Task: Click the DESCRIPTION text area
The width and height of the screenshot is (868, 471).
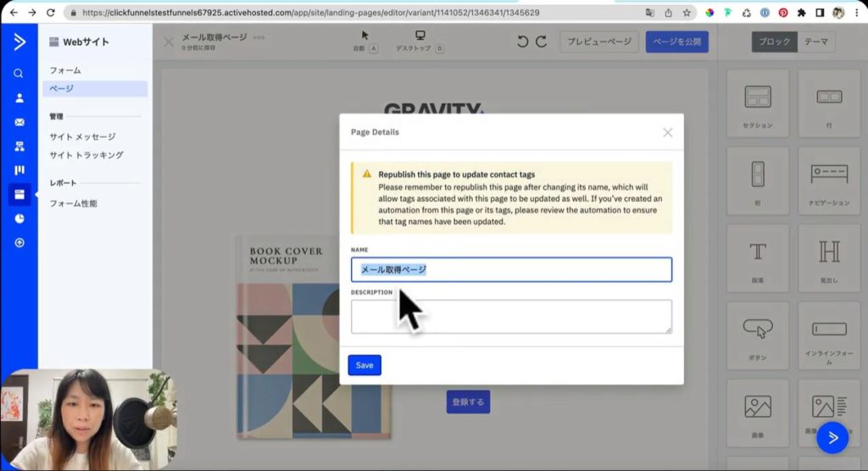Action: (511, 316)
